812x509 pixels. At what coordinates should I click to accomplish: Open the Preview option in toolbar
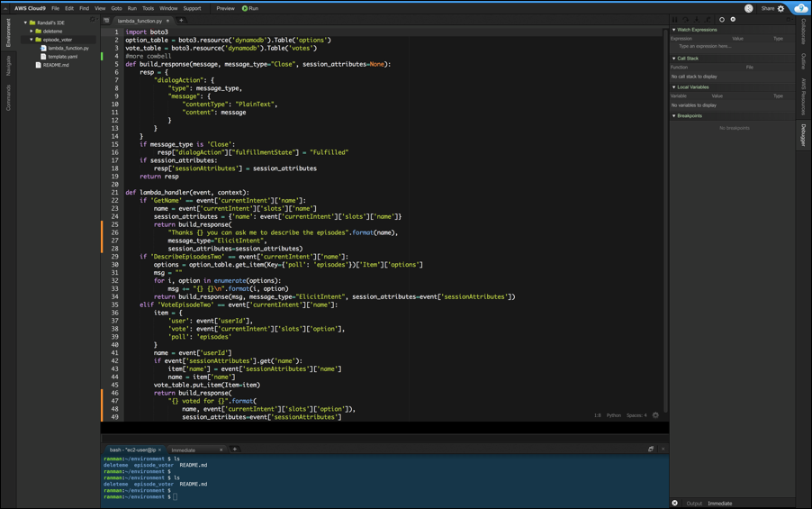click(225, 8)
